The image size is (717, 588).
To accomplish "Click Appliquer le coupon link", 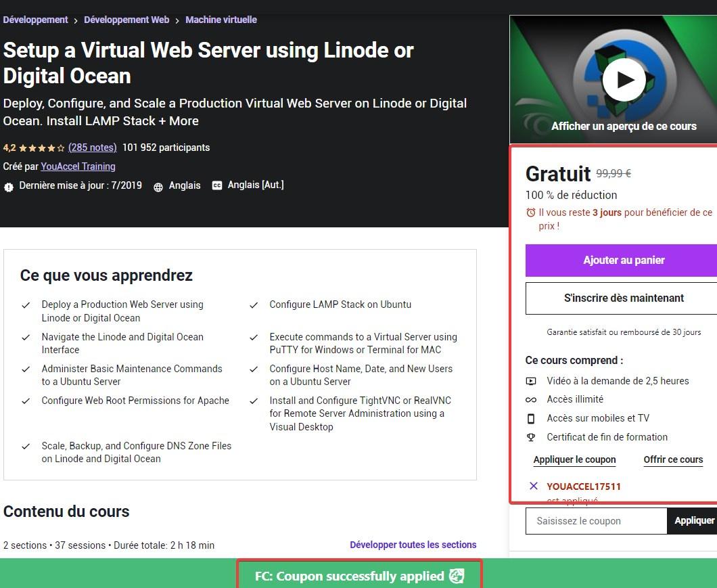I will pyautogui.click(x=575, y=459).
